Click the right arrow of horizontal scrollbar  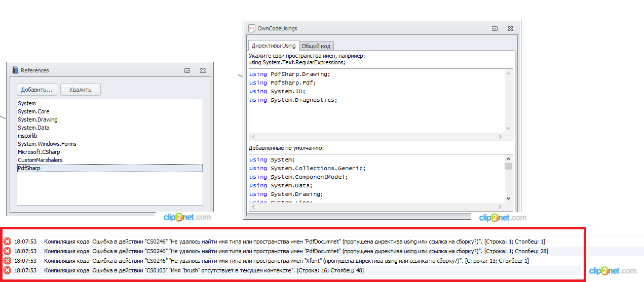501,137
